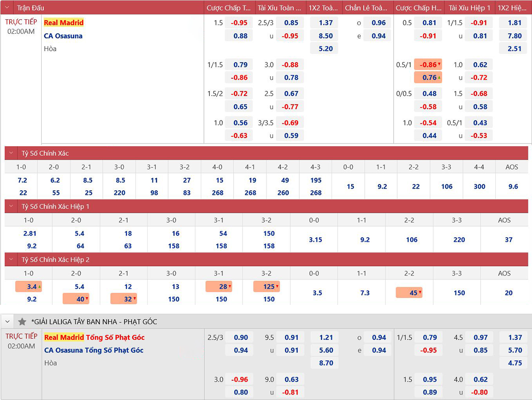Viewport: 532px width, 400px height.
Task: Select correct score 1-0 odds 7.2
Action: coord(22,180)
